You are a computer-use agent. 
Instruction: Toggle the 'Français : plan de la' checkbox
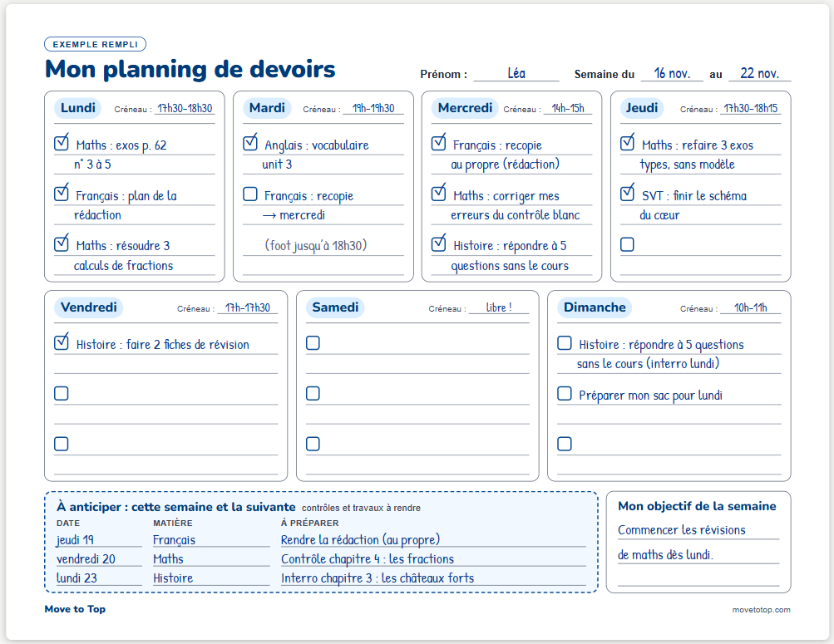(62, 194)
